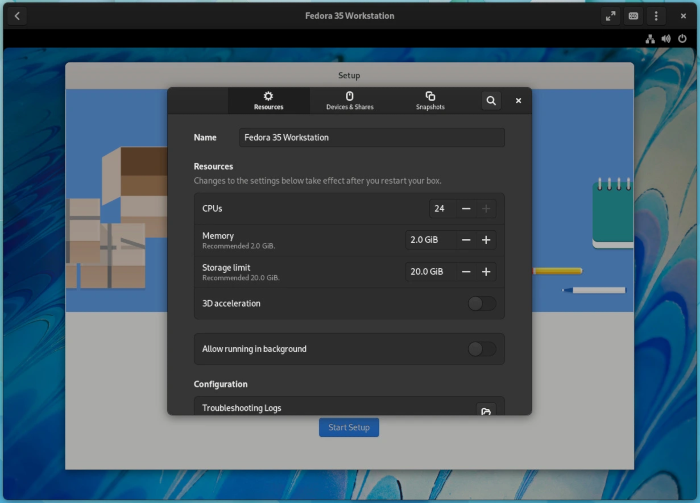700x503 pixels.
Task: Open the three-dot menu in header bar
Action: tap(656, 16)
